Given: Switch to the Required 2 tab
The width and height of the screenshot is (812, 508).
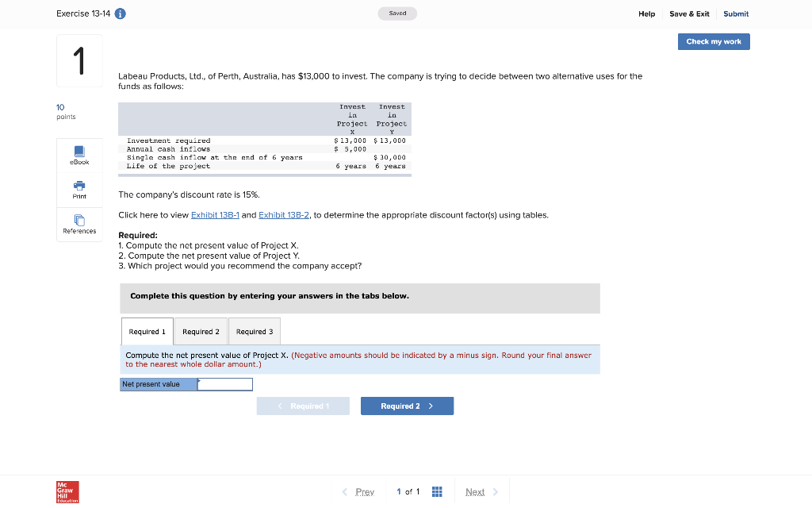Looking at the screenshot, I should click(x=201, y=331).
